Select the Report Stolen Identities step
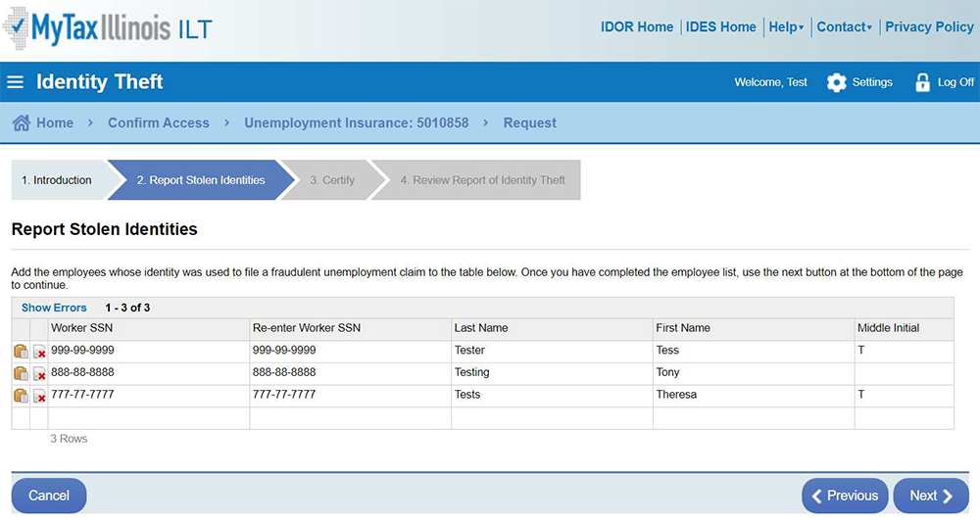 200,180
